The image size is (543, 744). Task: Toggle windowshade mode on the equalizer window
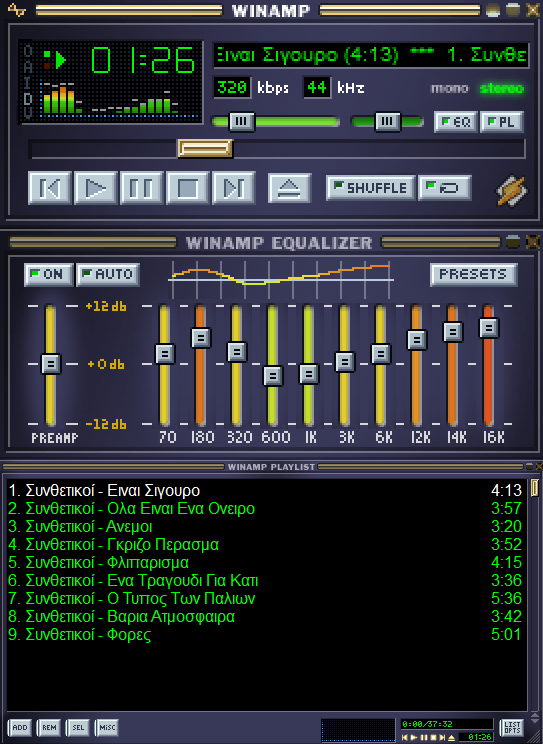pos(513,242)
